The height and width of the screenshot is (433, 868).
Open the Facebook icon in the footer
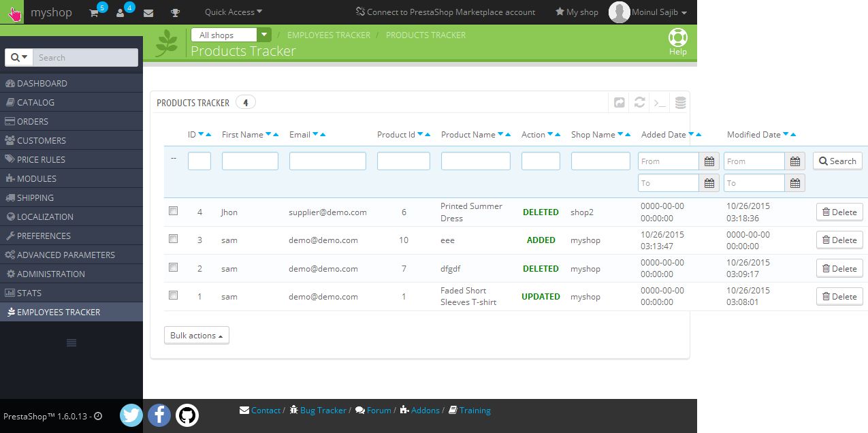point(159,415)
